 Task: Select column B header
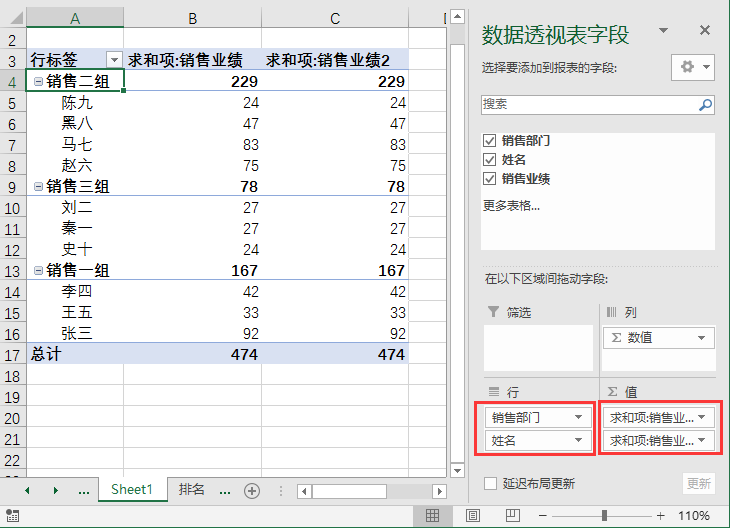(193, 18)
